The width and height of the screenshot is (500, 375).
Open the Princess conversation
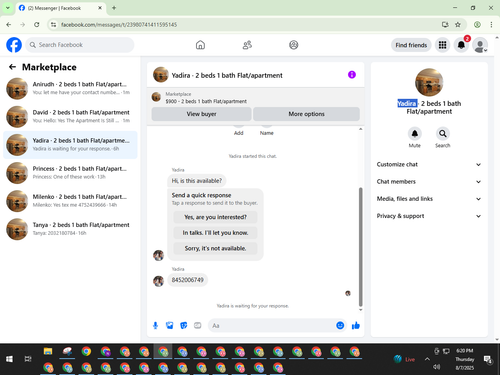pyautogui.click(x=70, y=173)
